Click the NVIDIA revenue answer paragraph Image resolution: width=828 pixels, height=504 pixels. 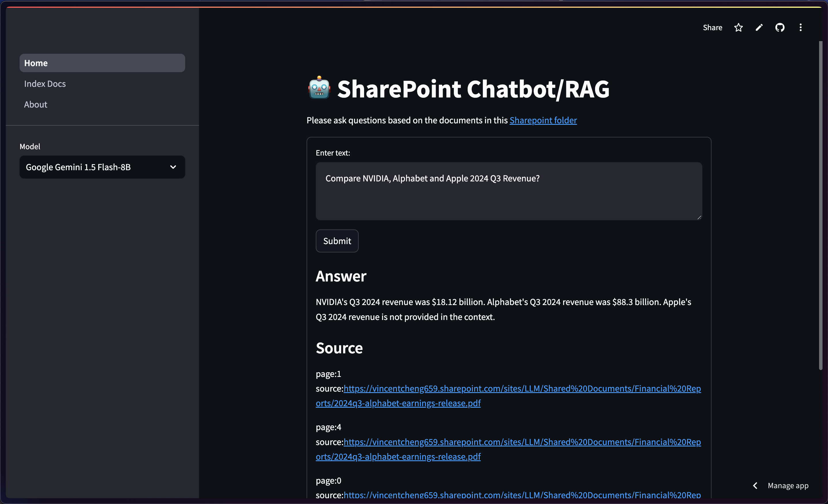point(503,309)
